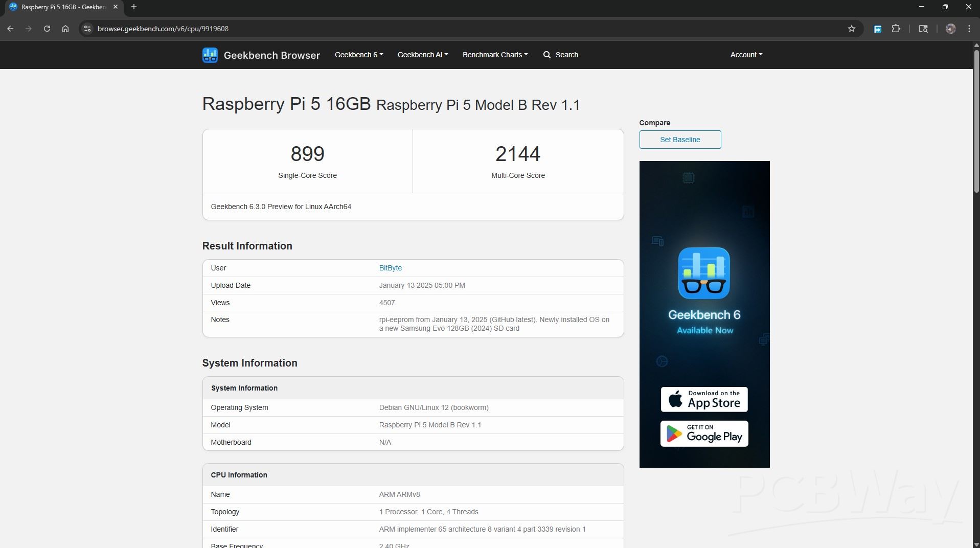This screenshot has width=980, height=548.
Task: Click the Download on the App Store badge
Action: click(x=704, y=399)
